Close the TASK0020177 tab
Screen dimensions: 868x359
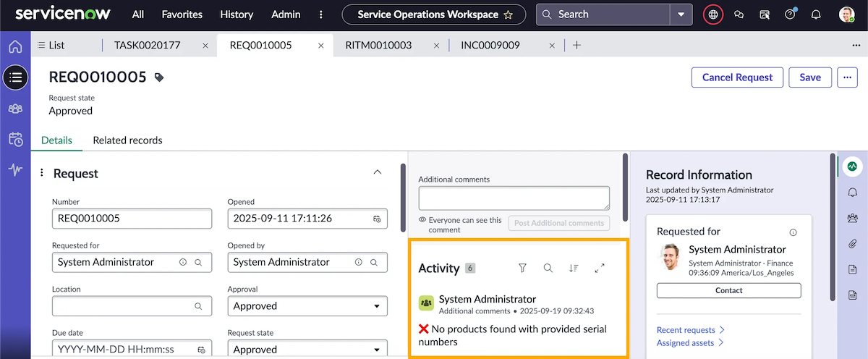[x=205, y=45]
